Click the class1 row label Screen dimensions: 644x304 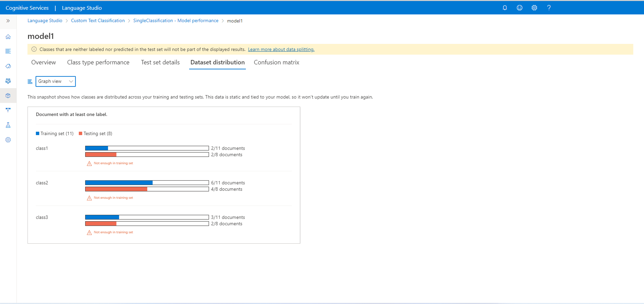click(42, 148)
